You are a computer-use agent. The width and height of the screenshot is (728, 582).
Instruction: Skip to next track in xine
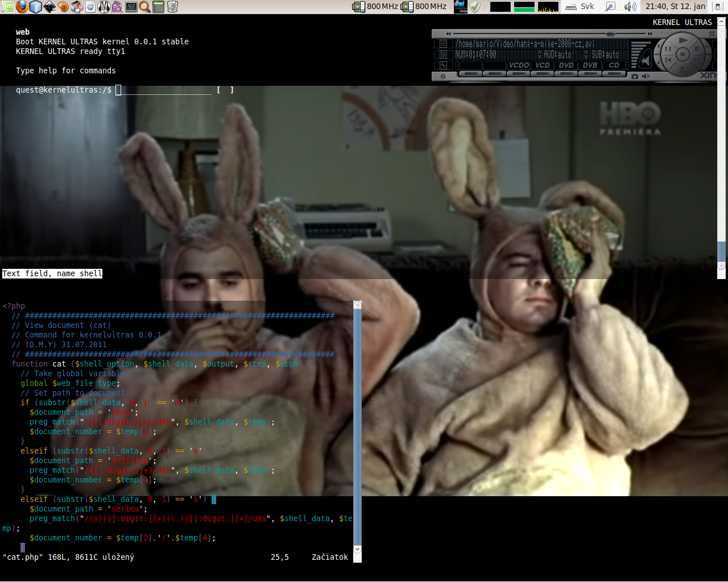tap(696, 60)
